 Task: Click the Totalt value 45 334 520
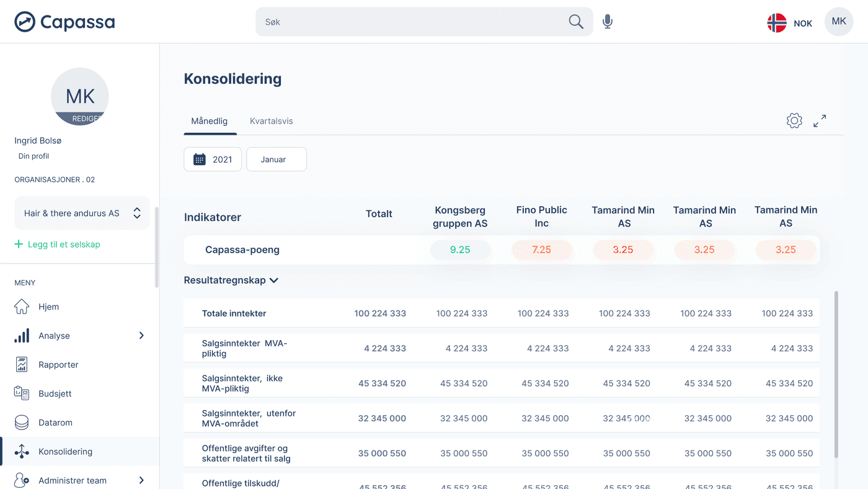382,384
